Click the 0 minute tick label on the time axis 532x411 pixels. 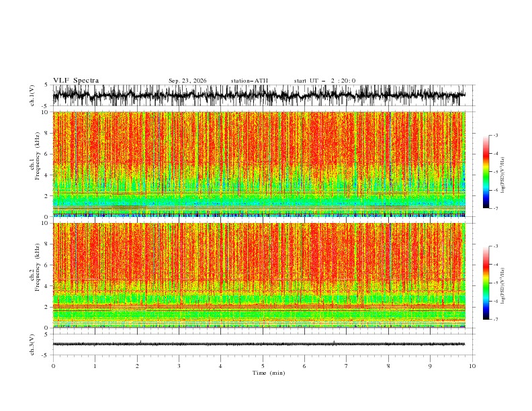pyautogui.click(x=53, y=366)
